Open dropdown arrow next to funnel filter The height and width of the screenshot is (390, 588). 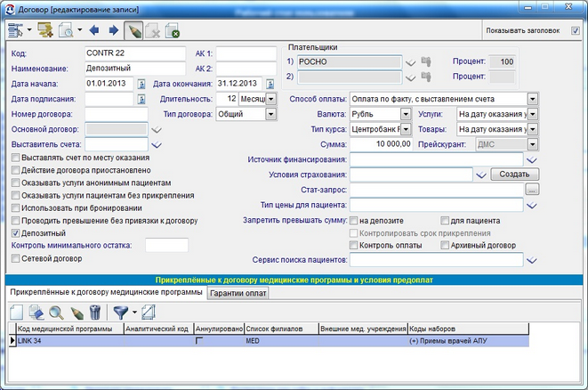[134, 313]
